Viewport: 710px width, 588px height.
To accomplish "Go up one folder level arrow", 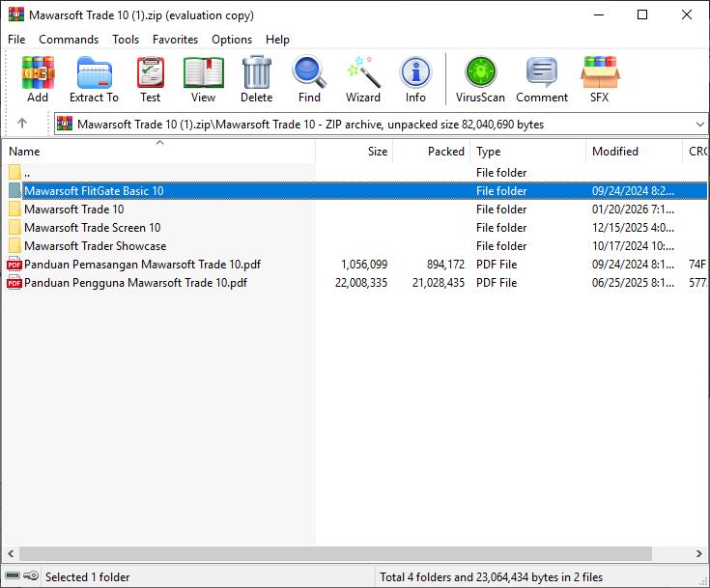I will [x=22, y=124].
